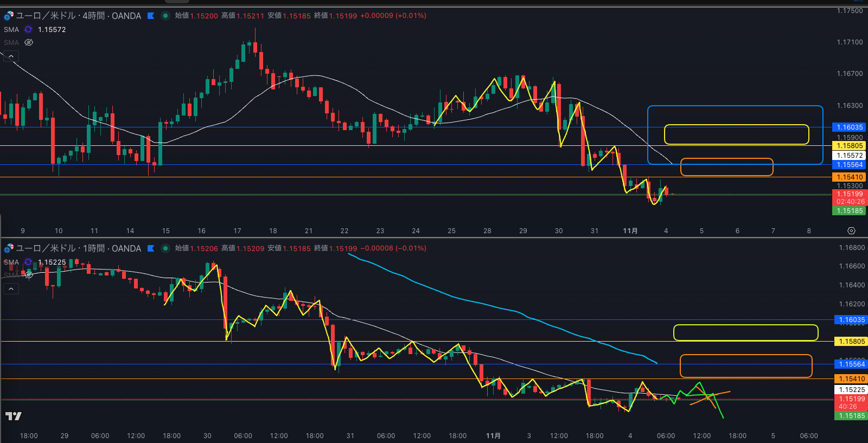Show the hidden SMA indicator on 4-hour chart
The width and height of the screenshot is (868, 443).
pos(29,42)
